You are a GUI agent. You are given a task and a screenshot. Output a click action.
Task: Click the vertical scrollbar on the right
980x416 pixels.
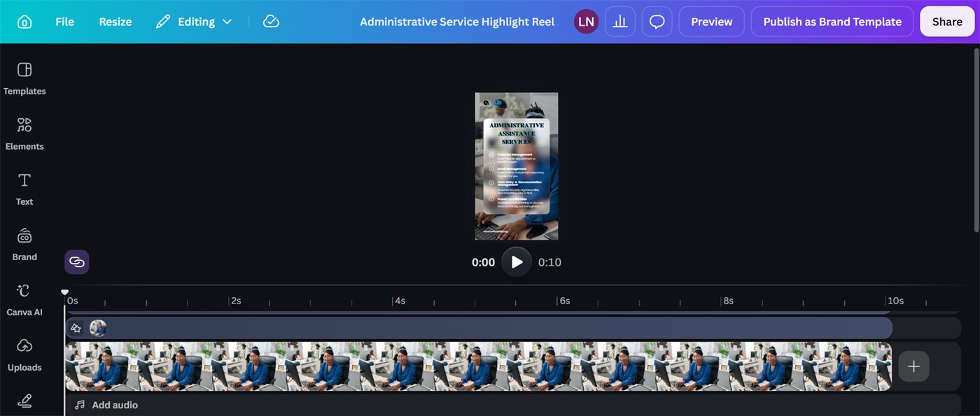[x=977, y=140]
